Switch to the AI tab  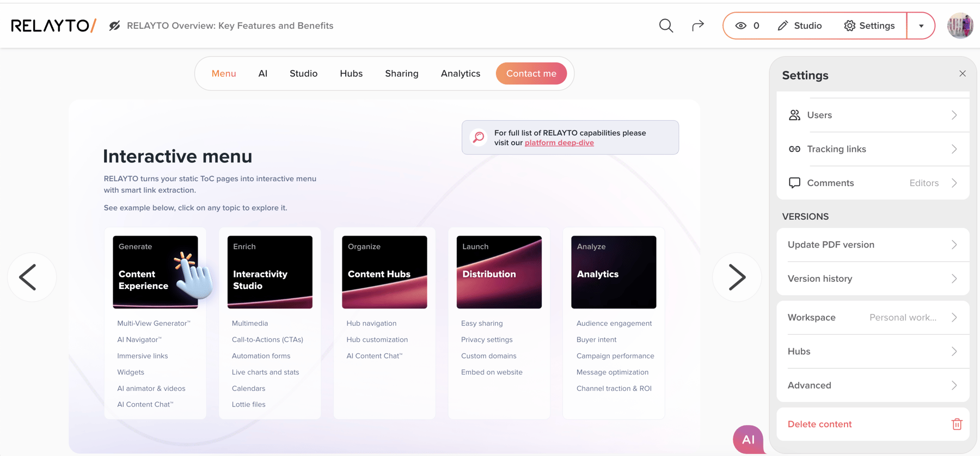[263, 73]
